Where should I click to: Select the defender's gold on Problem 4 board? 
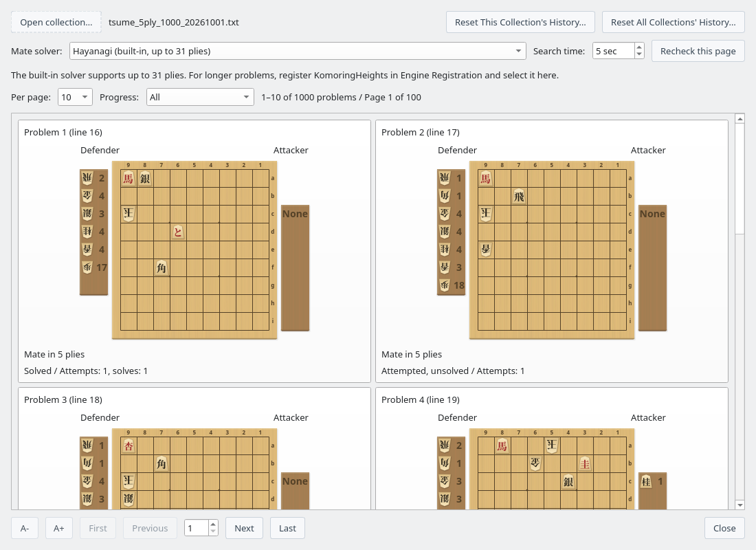(x=535, y=463)
